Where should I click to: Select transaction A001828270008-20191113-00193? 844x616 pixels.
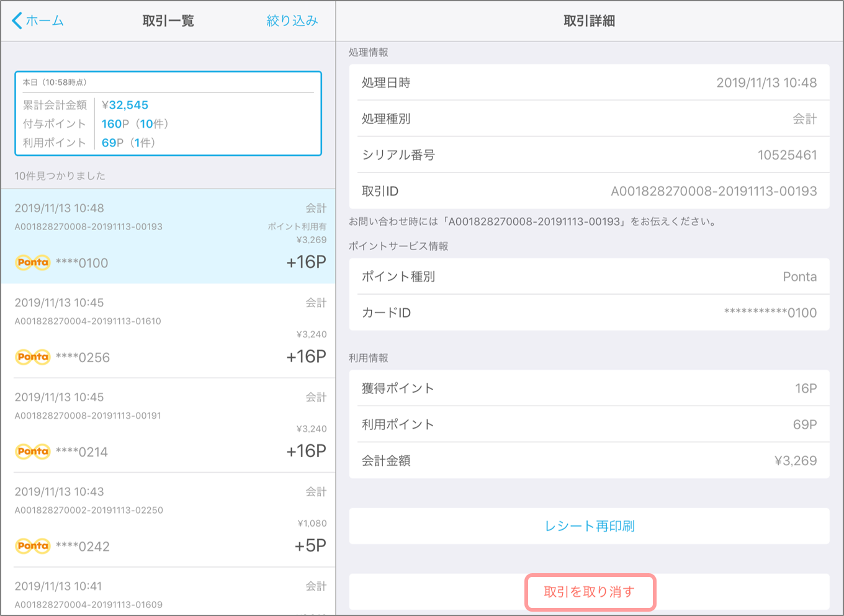tap(168, 236)
